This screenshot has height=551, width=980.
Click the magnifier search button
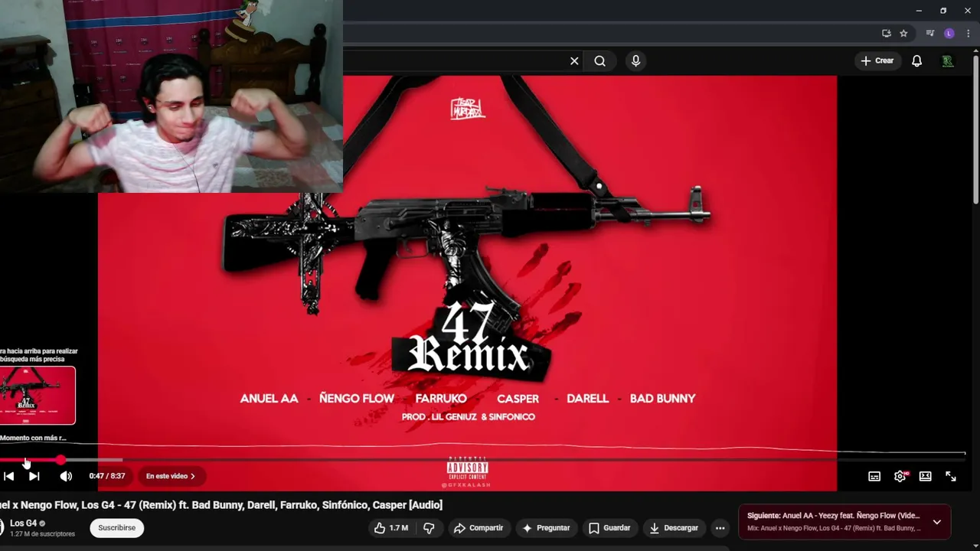tap(599, 61)
